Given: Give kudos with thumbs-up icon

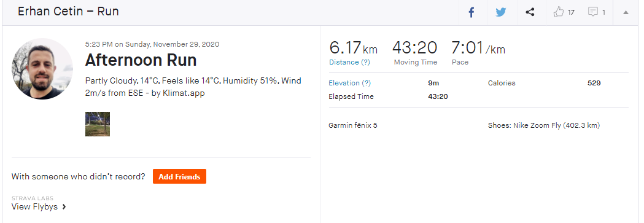Looking at the screenshot, I should (559, 12).
